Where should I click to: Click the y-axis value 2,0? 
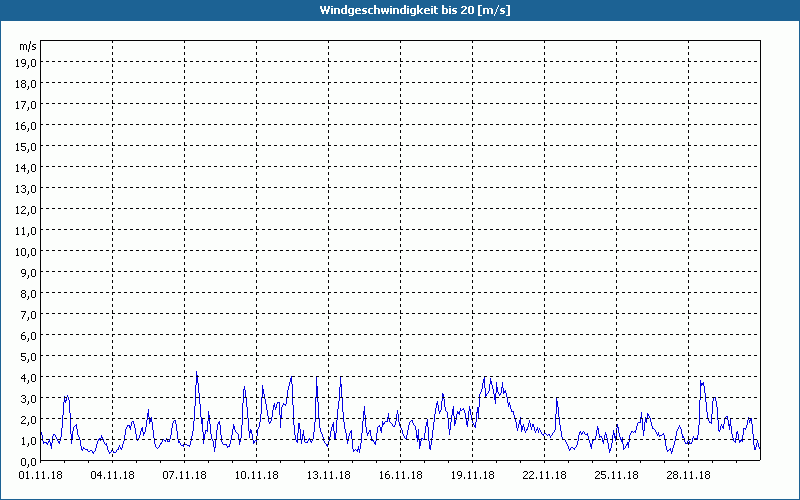coord(29,420)
